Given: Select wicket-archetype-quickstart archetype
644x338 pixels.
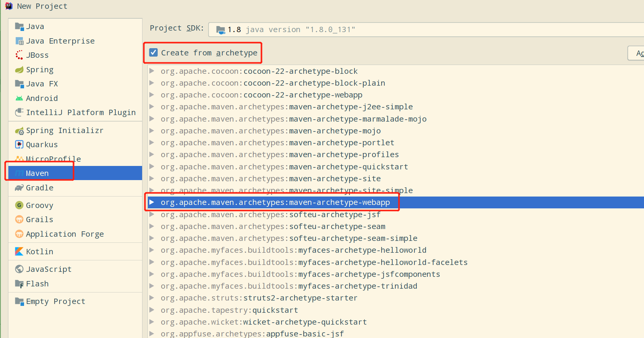Looking at the screenshot, I should (396, 322).
